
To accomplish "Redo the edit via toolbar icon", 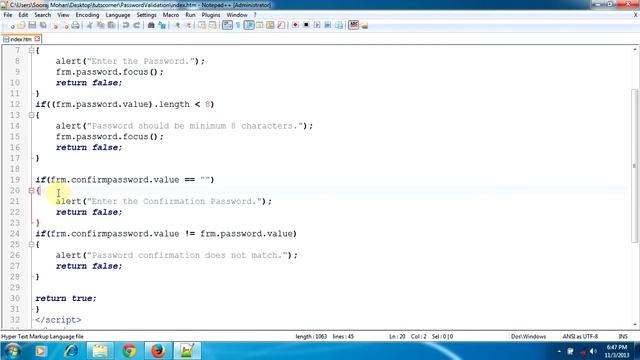I will 137,25.
